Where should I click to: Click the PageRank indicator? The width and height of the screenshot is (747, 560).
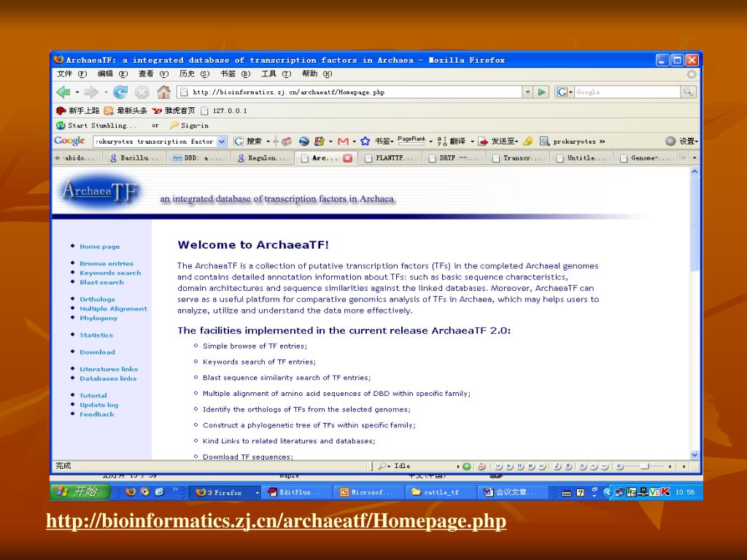411,141
